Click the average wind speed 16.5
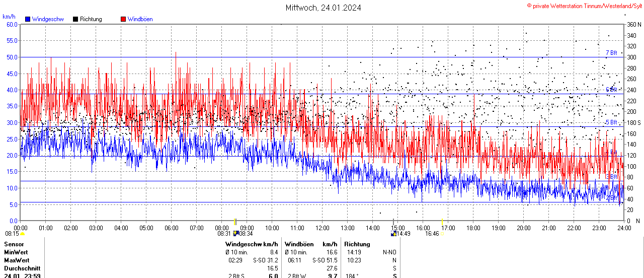 pos(272,268)
